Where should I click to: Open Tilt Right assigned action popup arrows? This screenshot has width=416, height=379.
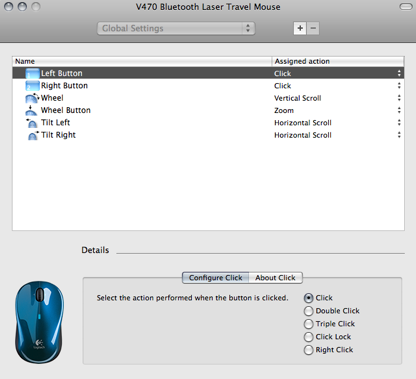coord(399,135)
